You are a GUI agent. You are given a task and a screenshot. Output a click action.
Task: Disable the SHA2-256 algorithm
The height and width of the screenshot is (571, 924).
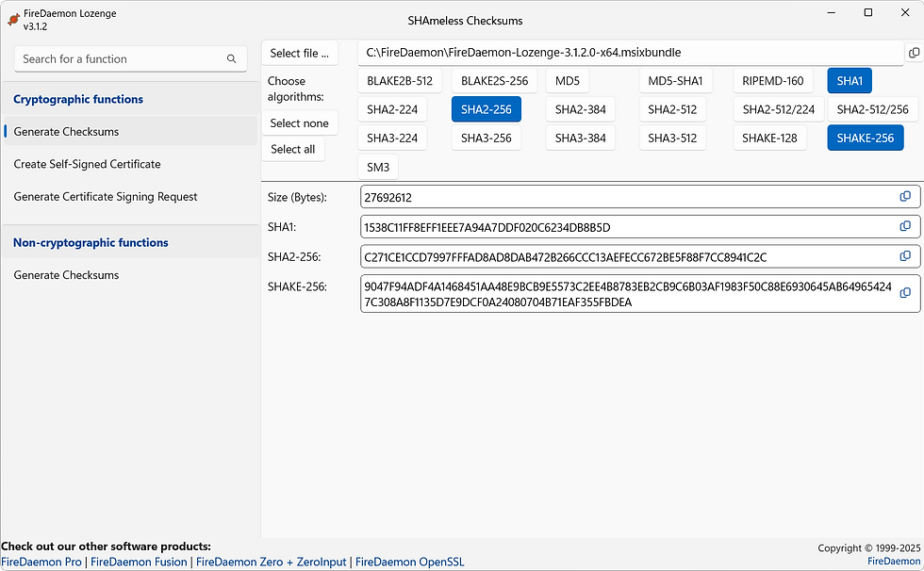487,109
